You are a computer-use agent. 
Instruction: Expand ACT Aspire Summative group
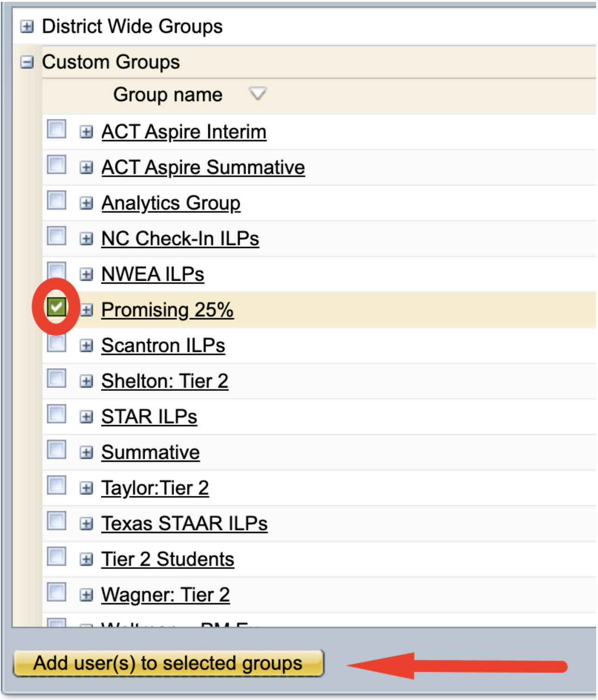point(86,167)
